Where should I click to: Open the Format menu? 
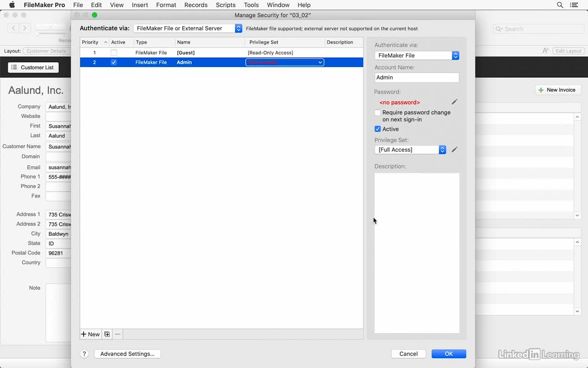point(166,5)
